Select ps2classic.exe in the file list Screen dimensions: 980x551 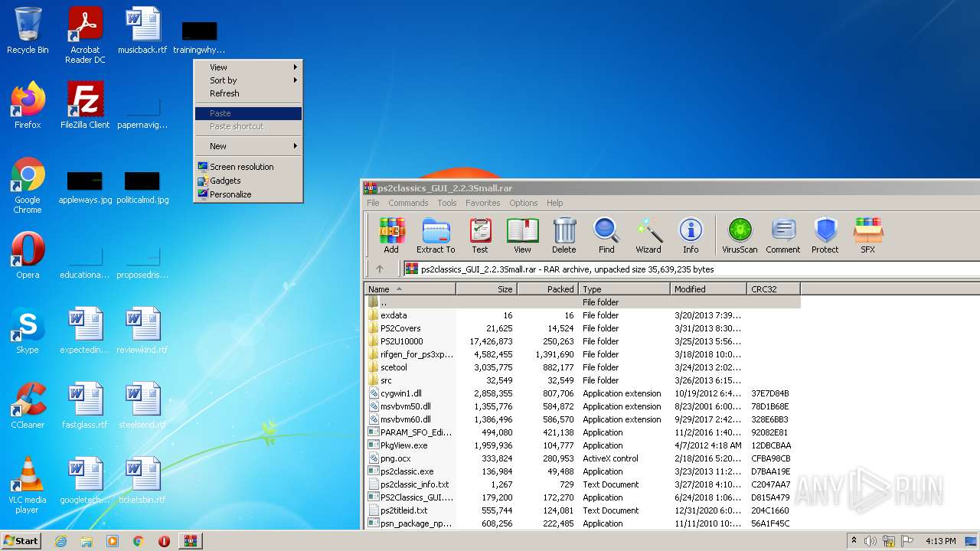583,471
